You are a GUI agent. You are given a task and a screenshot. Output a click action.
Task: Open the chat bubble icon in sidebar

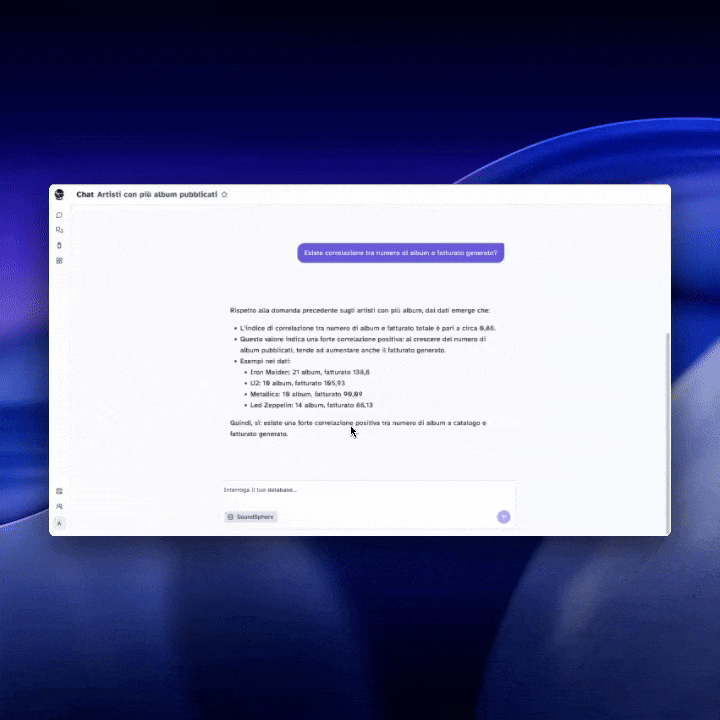click(59, 215)
